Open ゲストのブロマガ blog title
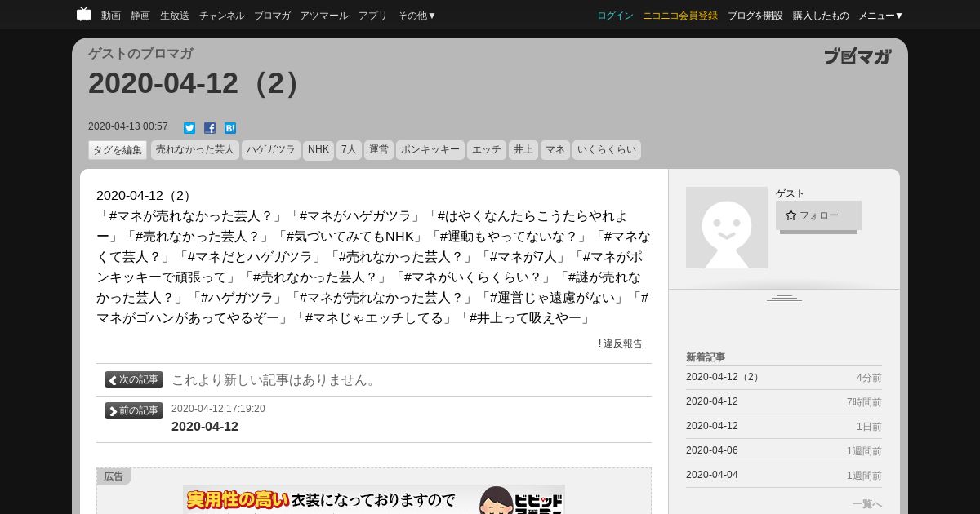This screenshot has width=980, height=514. [140, 54]
